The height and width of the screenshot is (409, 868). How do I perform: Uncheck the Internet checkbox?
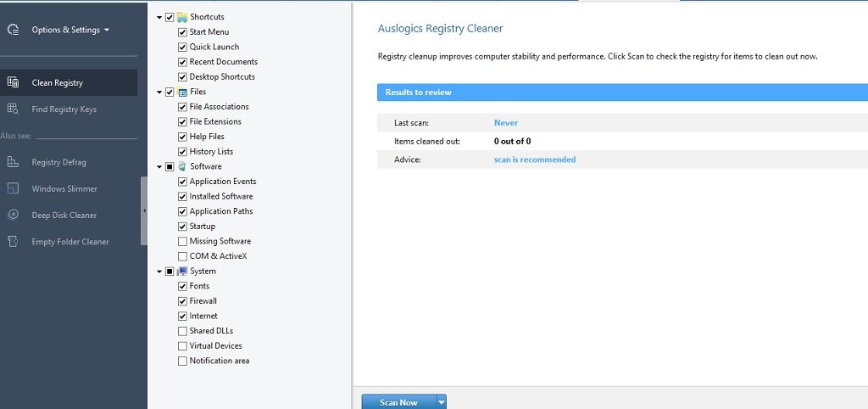pos(182,317)
